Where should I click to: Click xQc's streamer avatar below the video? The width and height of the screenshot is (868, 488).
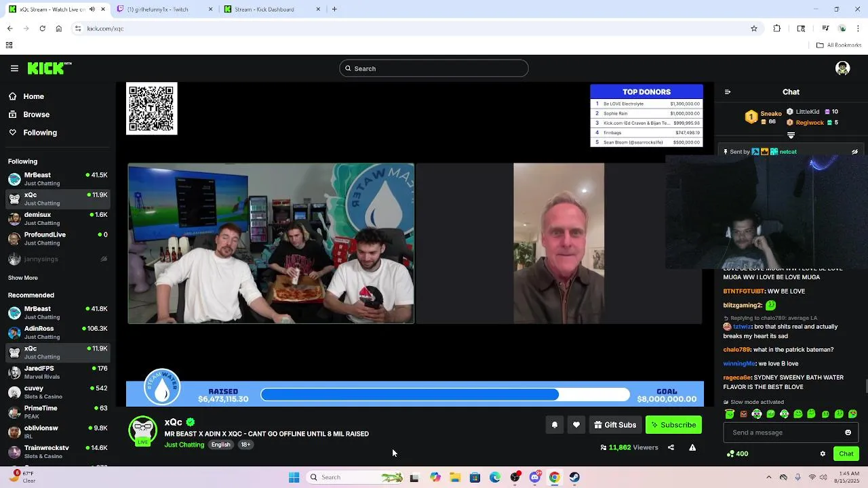142,431
